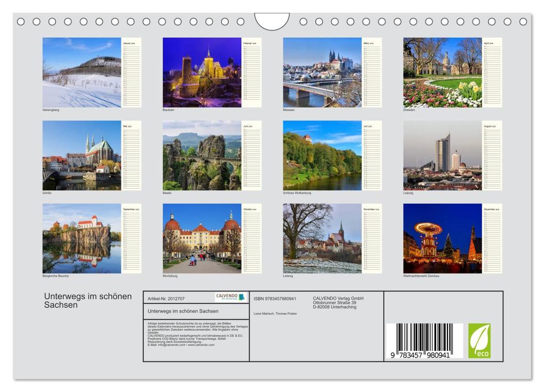Open the Schloss Wolkenburg river photo

coord(322,155)
